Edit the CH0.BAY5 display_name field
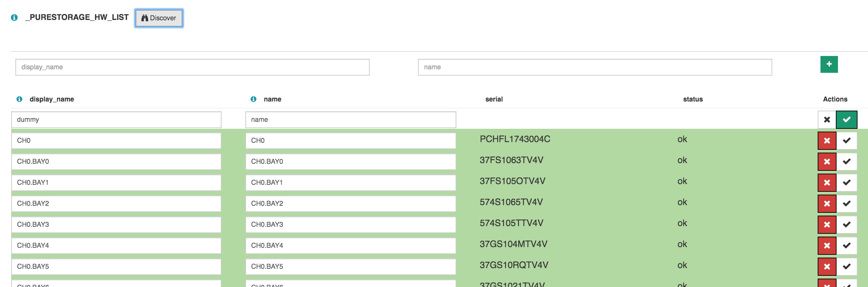Image resolution: width=868 pixels, height=287 pixels. pos(116,267)
